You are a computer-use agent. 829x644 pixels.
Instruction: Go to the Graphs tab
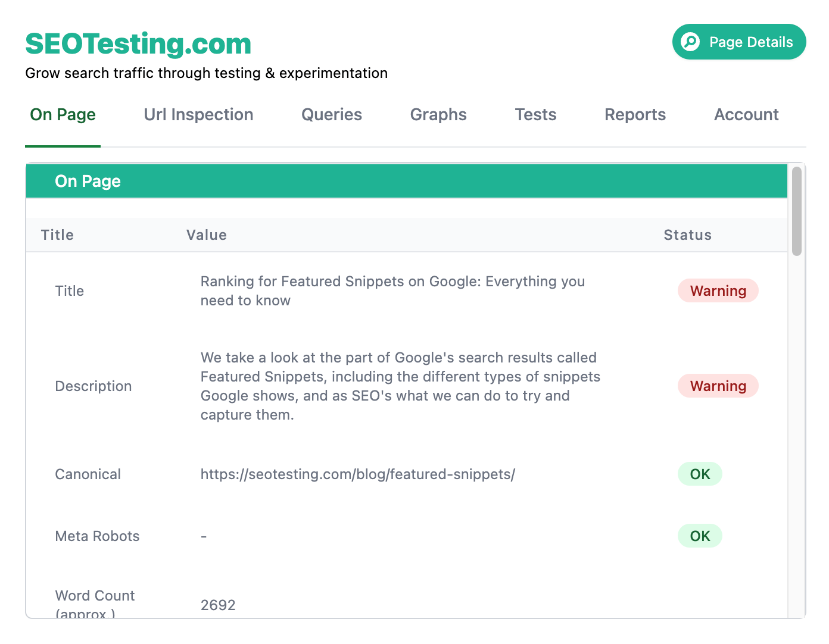point(438,115)
